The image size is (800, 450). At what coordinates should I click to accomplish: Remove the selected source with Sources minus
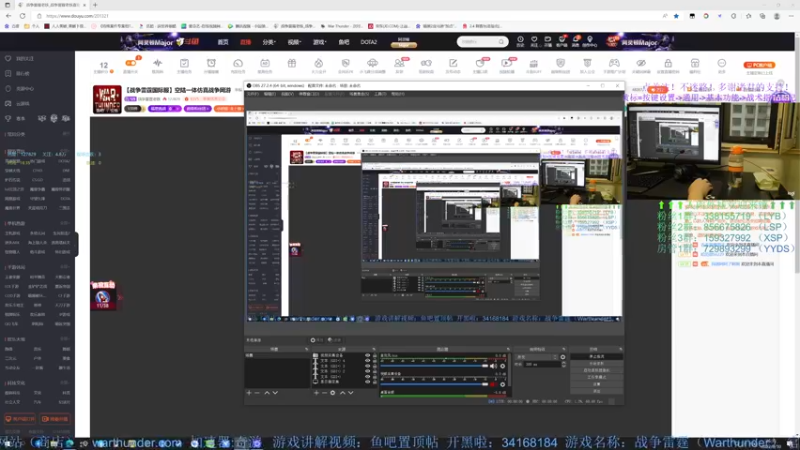[324, 393]
